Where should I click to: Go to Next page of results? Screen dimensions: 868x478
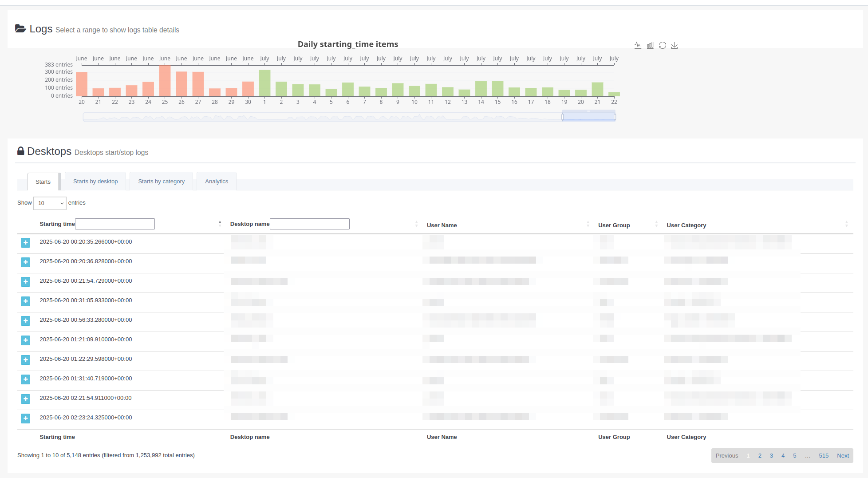pos(843,456)
